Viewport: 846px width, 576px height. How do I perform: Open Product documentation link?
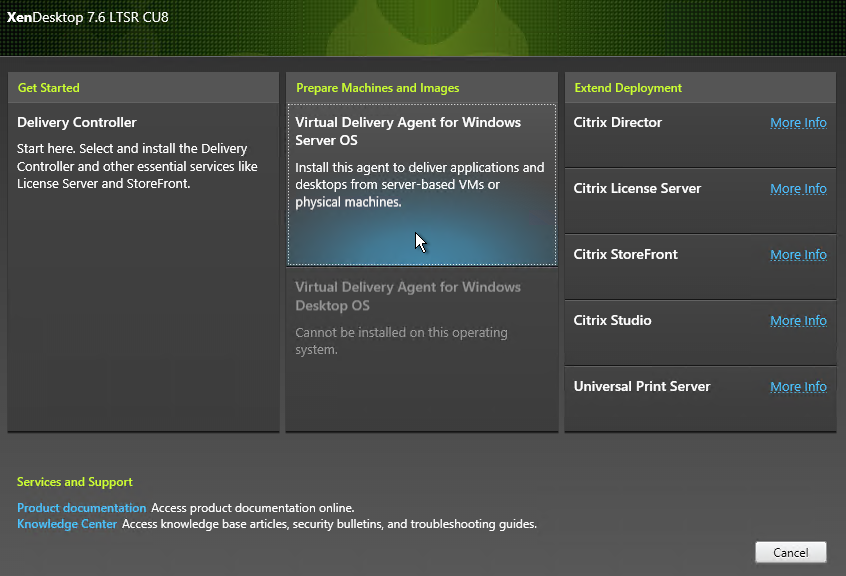81,508
